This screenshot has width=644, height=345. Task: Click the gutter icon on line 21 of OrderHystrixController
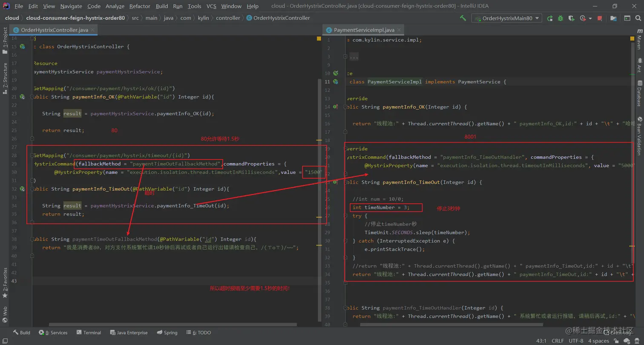[x=22, y=97]
